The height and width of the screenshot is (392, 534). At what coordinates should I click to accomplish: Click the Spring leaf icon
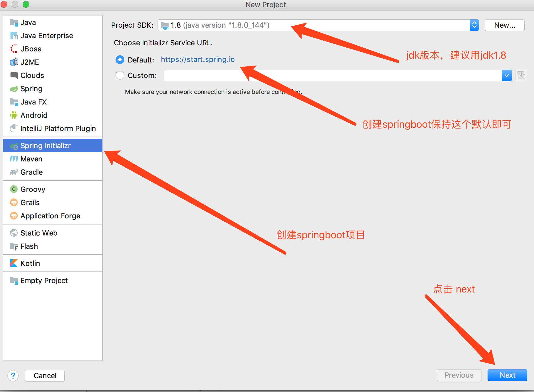14,89
